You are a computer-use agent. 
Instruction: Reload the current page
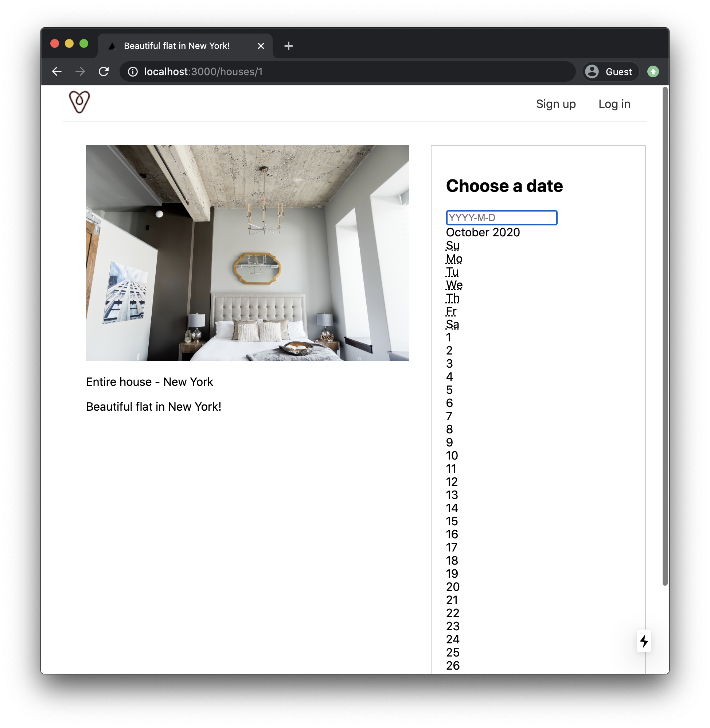coord(104,71)
